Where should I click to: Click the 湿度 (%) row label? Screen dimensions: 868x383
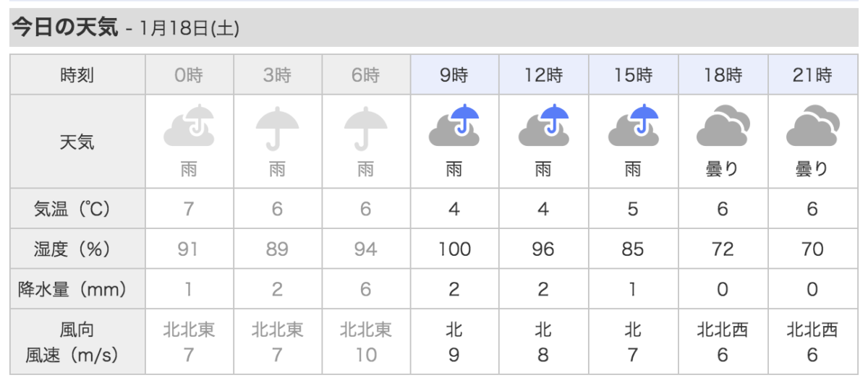(77, 249)
